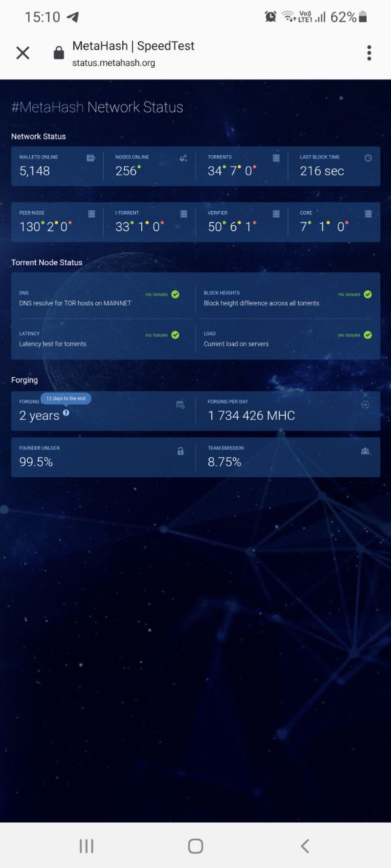Viewport: 391px width, 868px height.
Task: Tap the Torrent Node Status section heading
Action: tap(47, 262)
